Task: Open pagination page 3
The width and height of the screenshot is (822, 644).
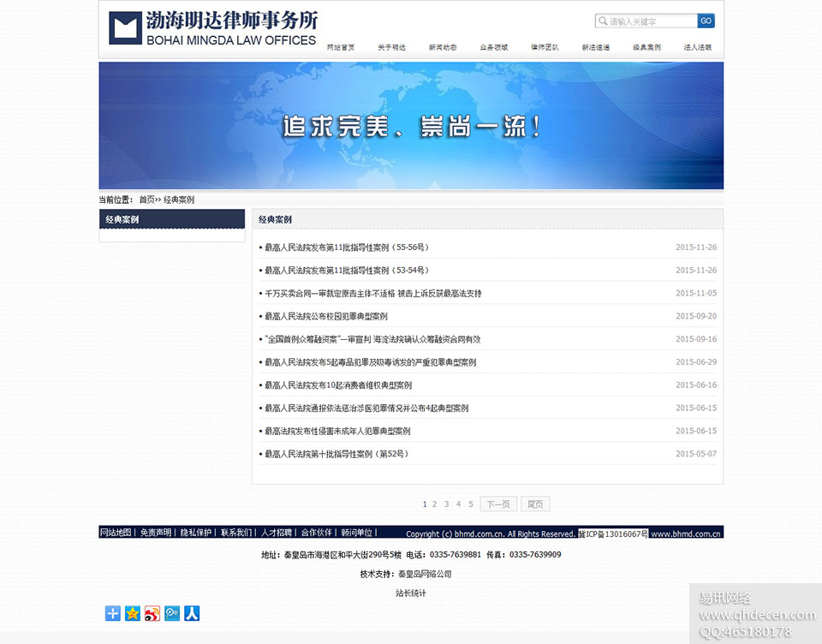Action: point(447,504)
